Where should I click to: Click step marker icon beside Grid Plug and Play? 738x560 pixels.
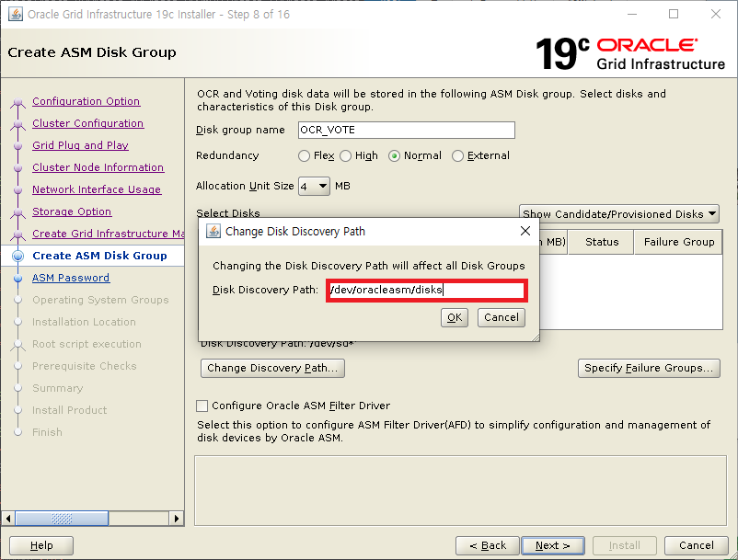pyautogui.click(x=17, y=146)
